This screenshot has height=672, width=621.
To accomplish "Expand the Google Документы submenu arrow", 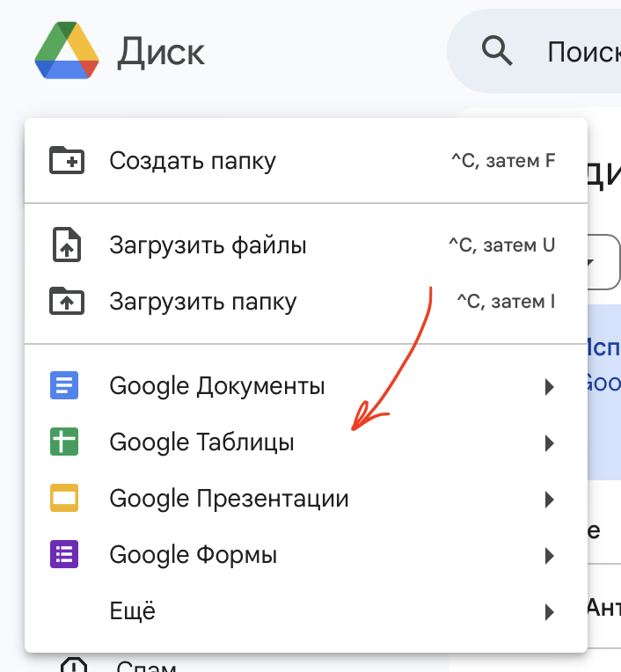I will coord(549,386).
